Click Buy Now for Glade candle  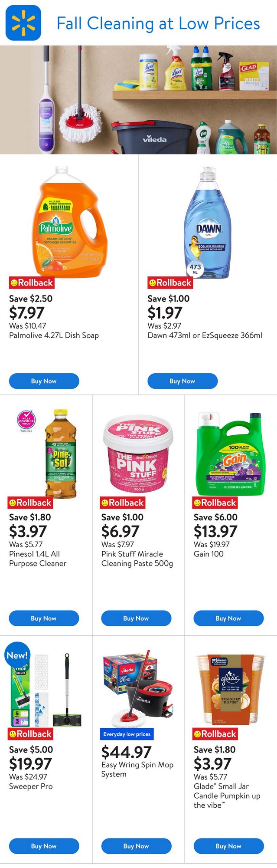(228, 846)
